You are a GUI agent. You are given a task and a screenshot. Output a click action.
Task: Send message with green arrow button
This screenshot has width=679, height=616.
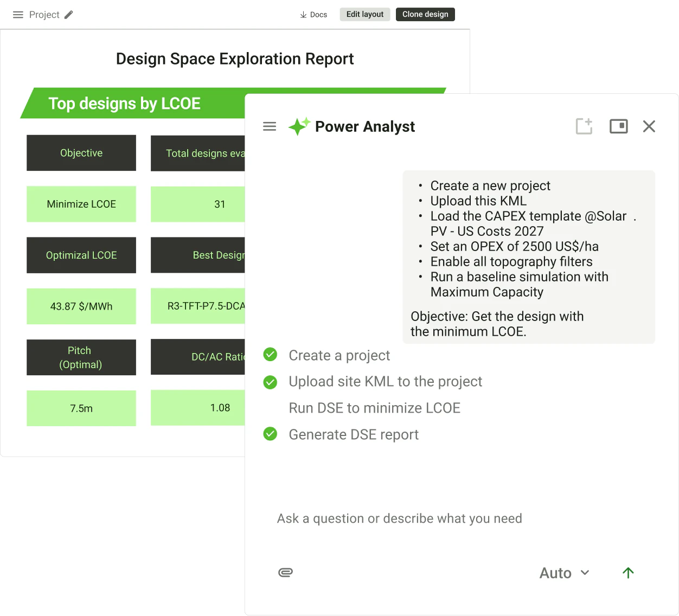(628, 573)
